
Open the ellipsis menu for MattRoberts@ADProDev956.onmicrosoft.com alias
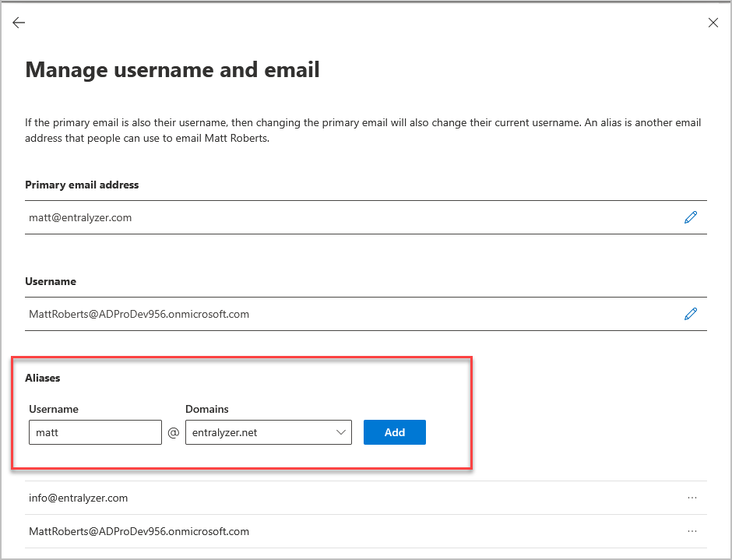coord(692,530)
